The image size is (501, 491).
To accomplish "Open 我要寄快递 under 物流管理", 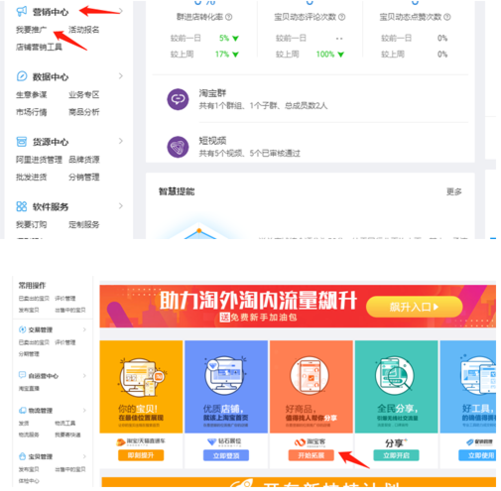I will coord(68,435).
